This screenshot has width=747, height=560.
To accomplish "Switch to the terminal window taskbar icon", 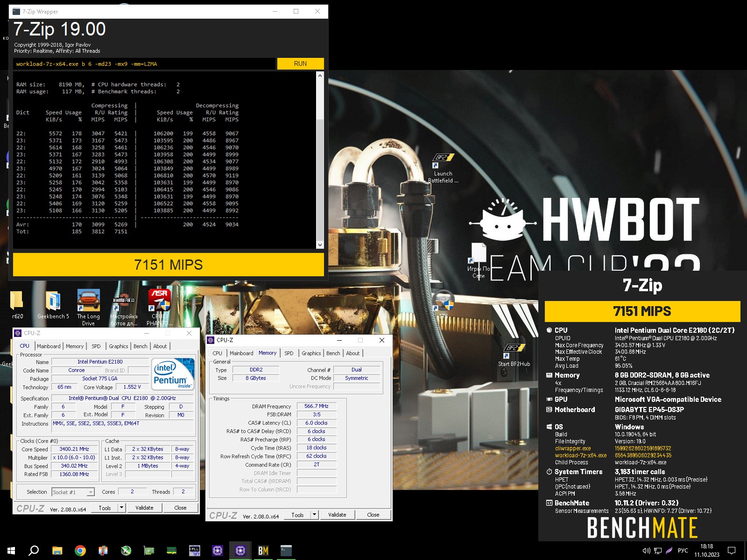I will pos(286,551).
